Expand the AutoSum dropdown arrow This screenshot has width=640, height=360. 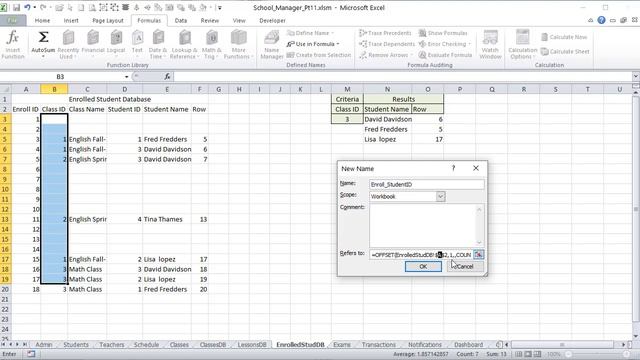pos(43,57)
